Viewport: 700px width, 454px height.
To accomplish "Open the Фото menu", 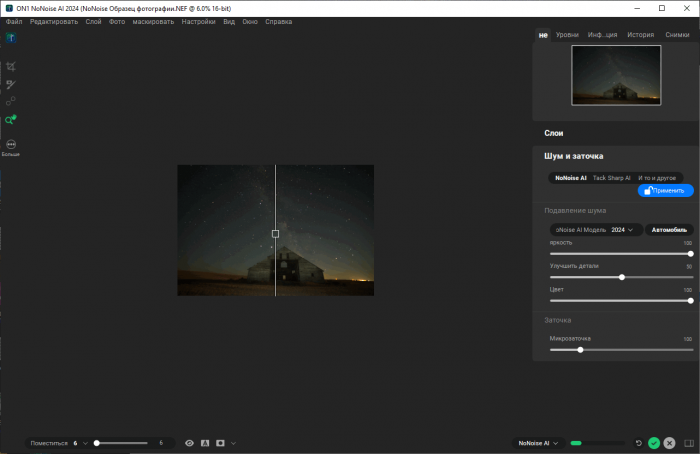I will tap(117, 21).
